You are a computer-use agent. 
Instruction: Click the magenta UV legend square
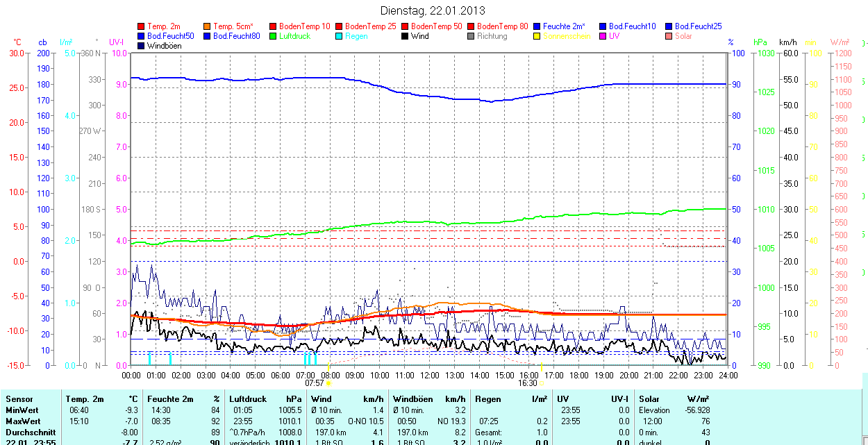tap(603, 36)
